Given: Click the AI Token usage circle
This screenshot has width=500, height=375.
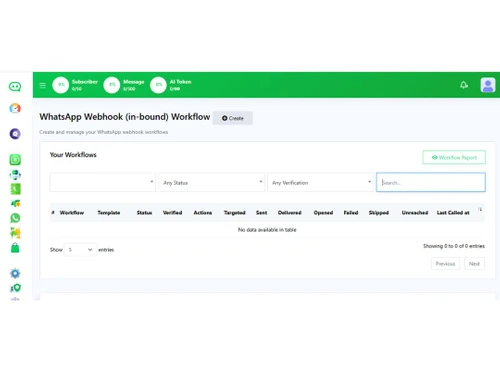Looking at the screenshot, I should point(158,85).
